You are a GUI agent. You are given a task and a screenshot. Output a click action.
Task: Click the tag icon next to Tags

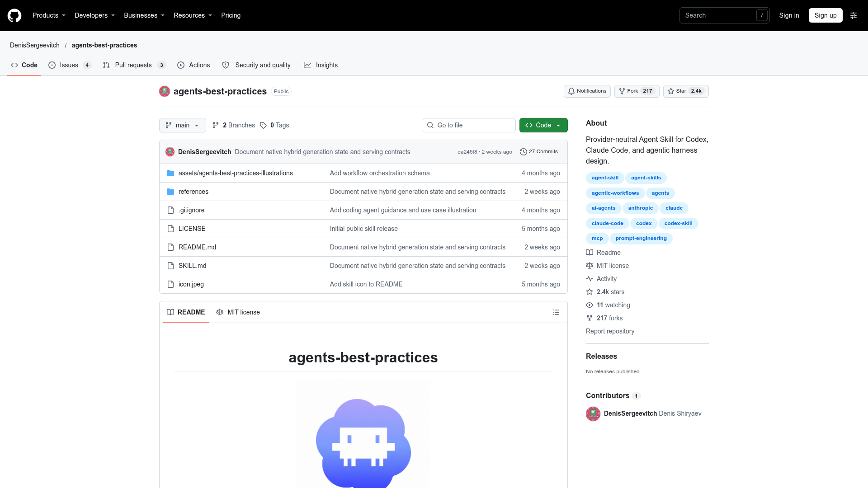point(263,125)
